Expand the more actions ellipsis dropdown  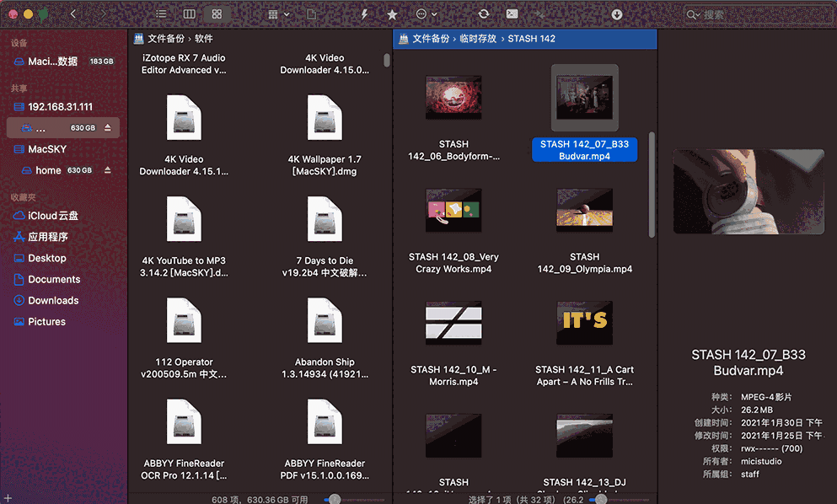point(427,14)
